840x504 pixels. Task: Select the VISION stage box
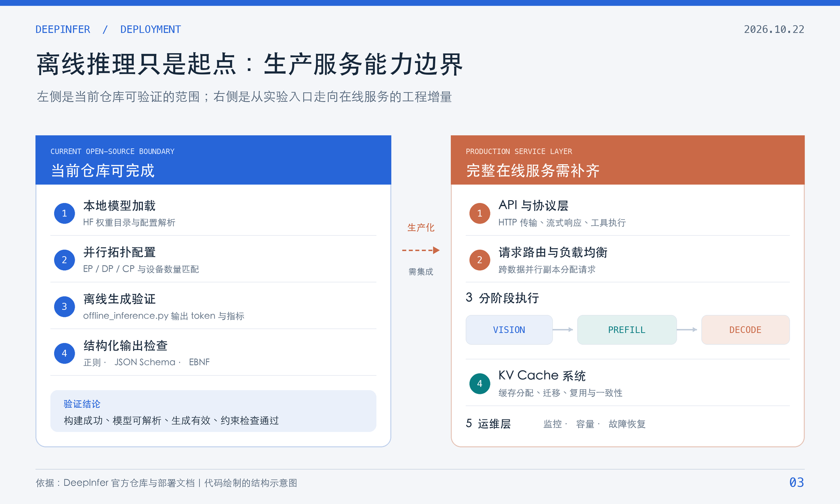point(509,330)
